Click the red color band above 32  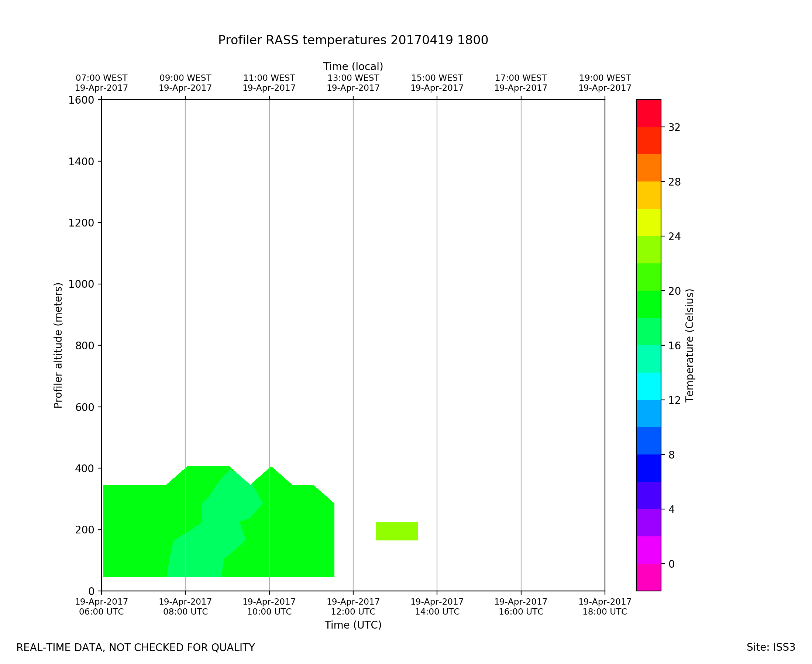point(648,113)
